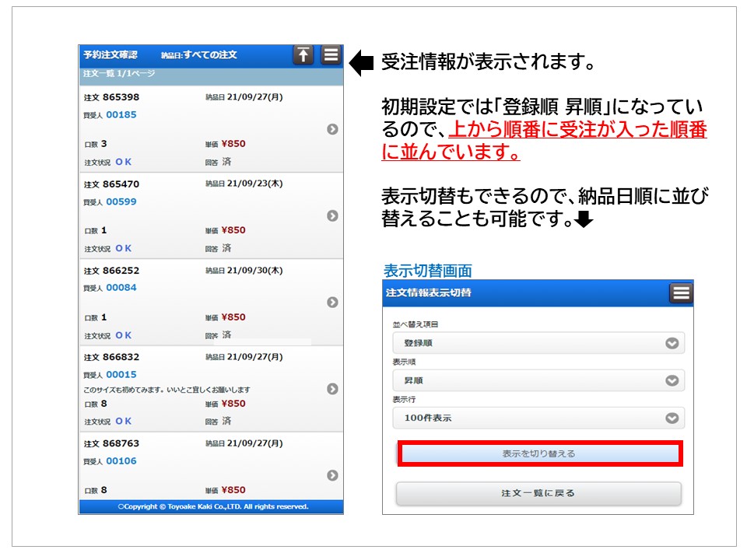
Task: Click detail arrow for order 866252
Action: pyautogui.click(x=332, y=302)
